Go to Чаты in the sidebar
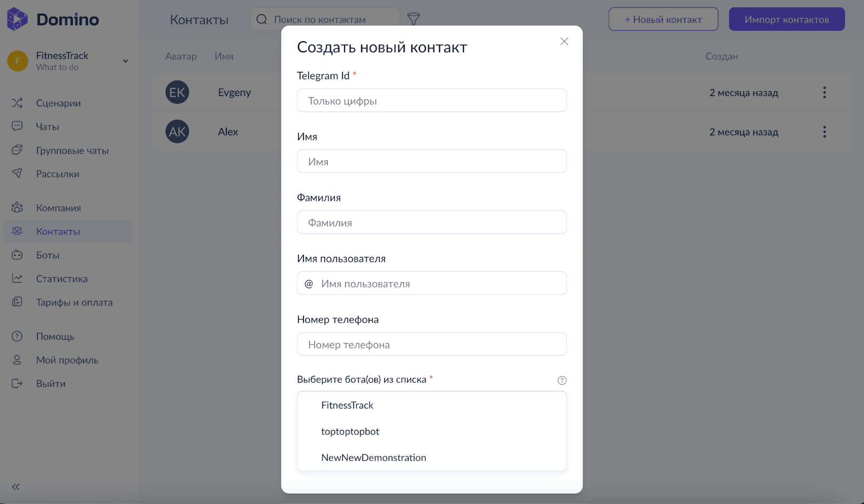This screenshot has width=864, height=504. [48, 127]
